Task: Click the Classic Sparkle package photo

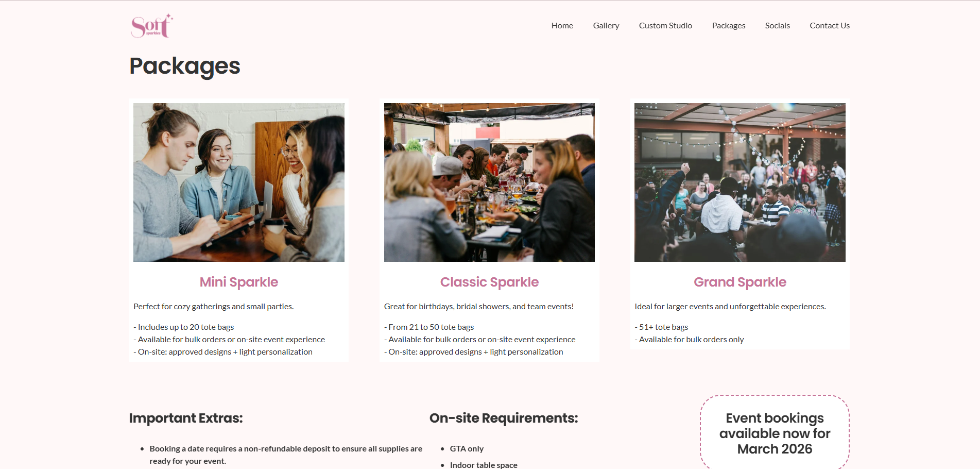Action: [x=489, y=182]
